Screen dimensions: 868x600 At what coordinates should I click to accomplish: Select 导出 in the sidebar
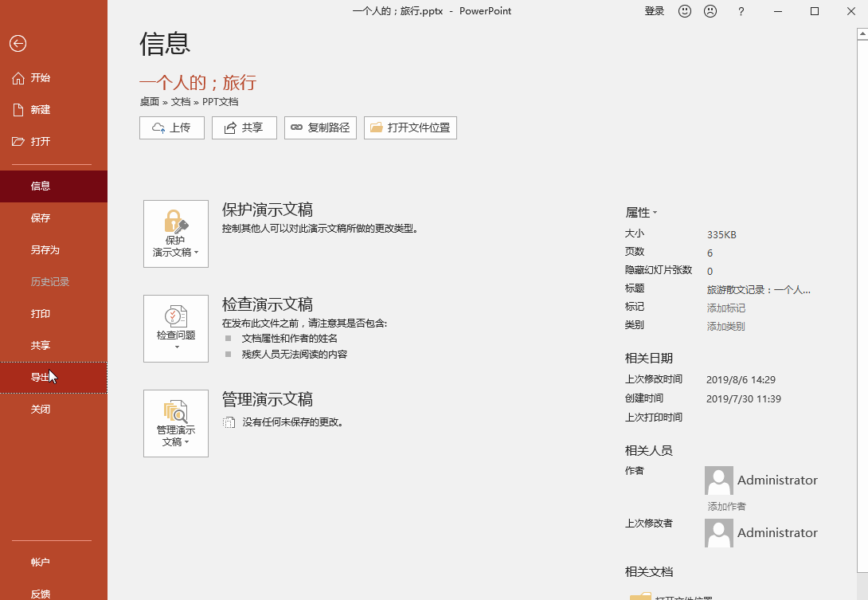(x=41, y=377)
